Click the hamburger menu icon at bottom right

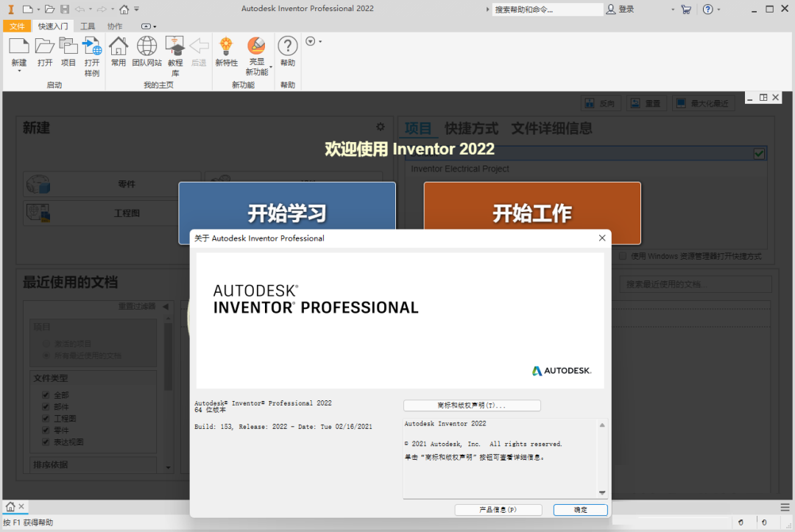[x=785, y=507]
